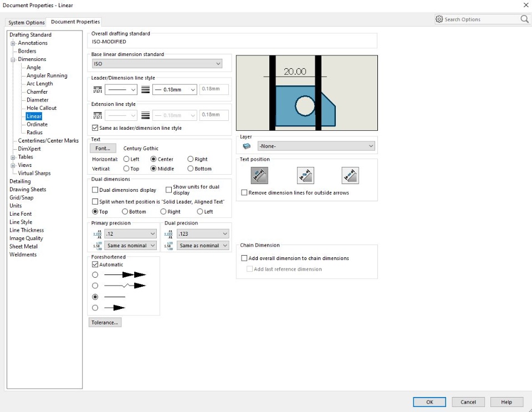Viewport: 532px width, 412px height.
Task: Expand the Tables tree node
Action: (13, 157)
